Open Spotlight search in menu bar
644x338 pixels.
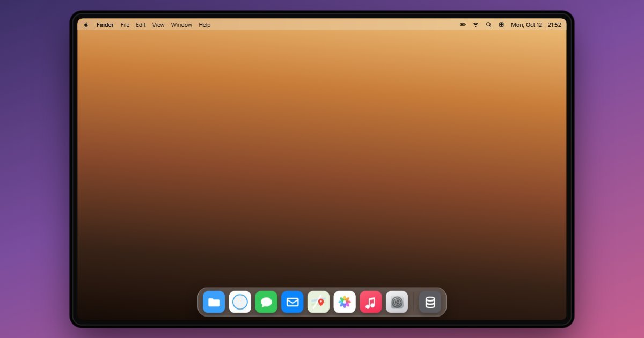pyautogui.click(x=488, y=25)
